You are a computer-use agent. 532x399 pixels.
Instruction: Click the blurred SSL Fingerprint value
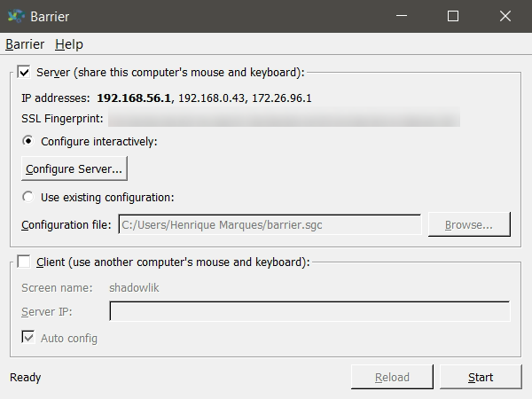tap(284, 117)
